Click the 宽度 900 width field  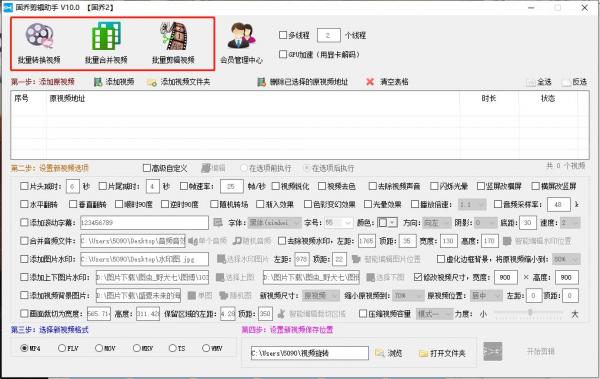505,277
